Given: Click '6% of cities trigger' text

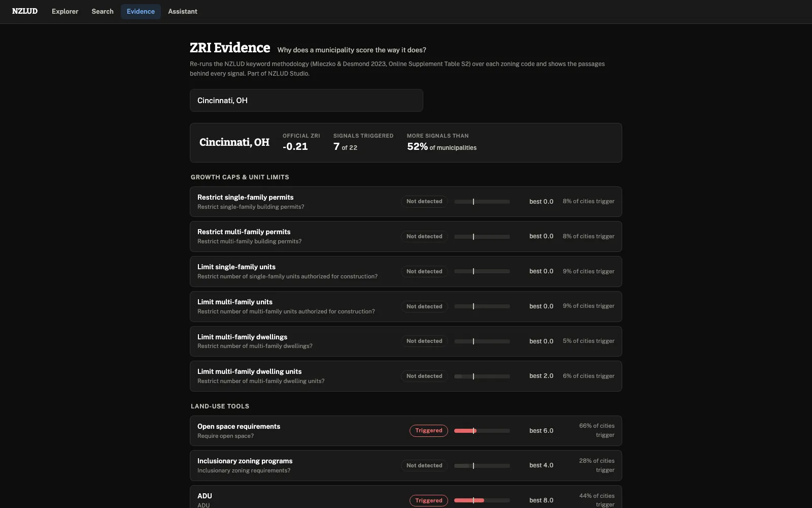Looking at the screenshot, I should pyautogui.click(x=589, y=376).
